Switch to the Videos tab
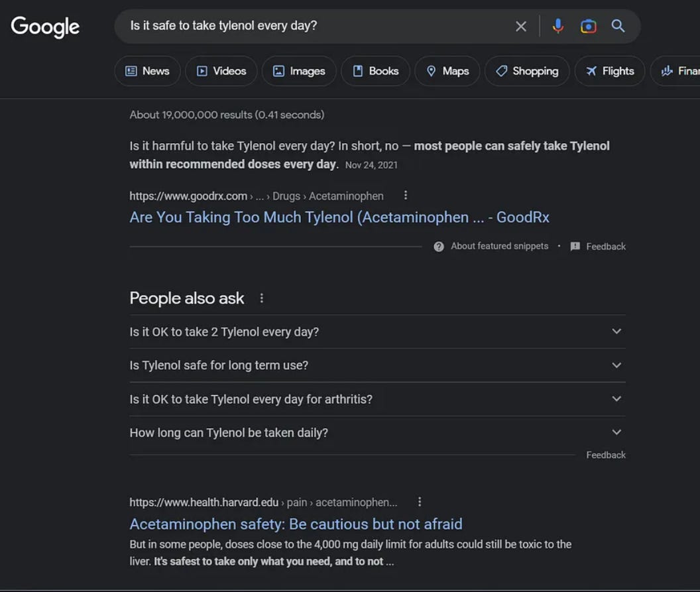This screenshot has height=592, width=700. (x=221, y=71)
